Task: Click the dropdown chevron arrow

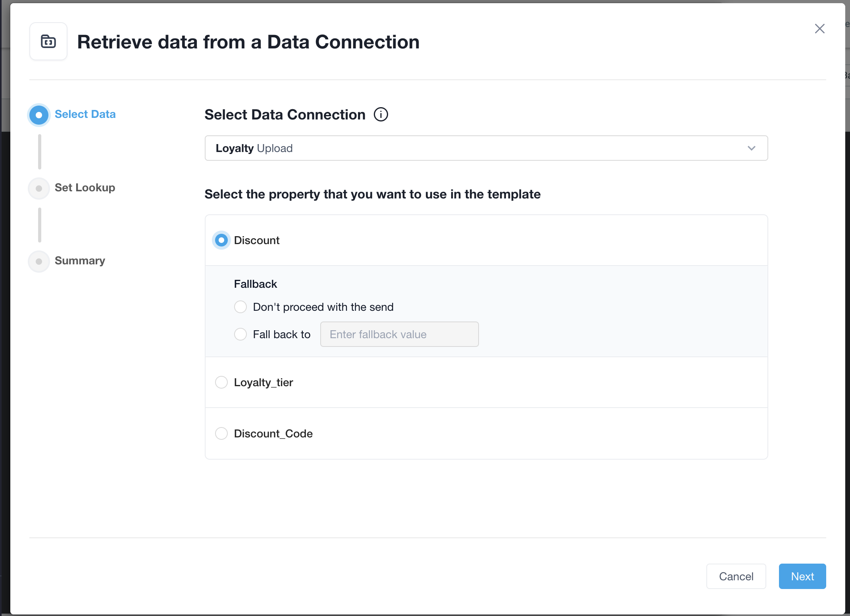Action: click(752, 148)
